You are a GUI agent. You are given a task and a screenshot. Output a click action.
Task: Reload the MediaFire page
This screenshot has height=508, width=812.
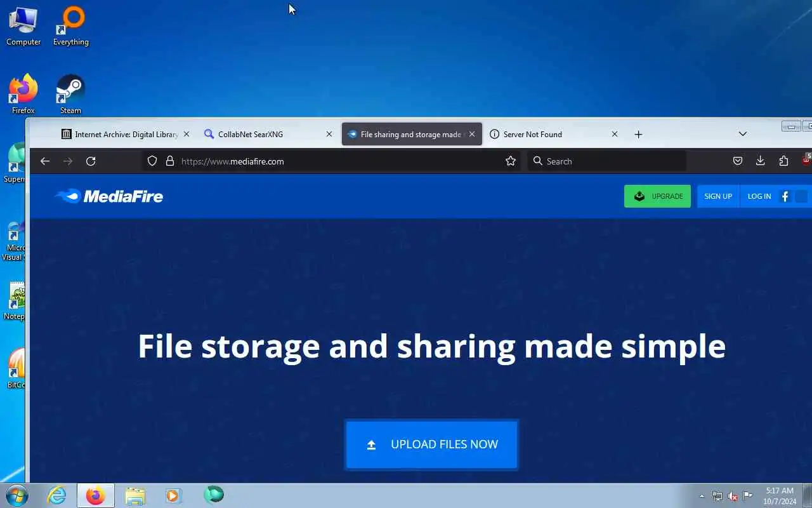click(x=91, y=161)
